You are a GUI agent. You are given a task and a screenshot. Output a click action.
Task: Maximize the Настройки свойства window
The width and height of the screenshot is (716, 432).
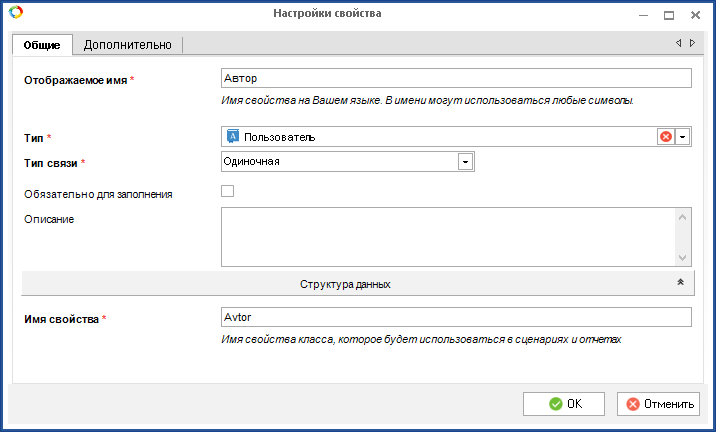[x=669, y=15]
